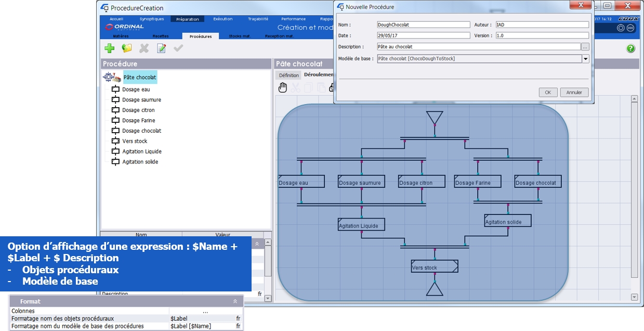Screen dimensions: 644x331
Task: Click the green plus add-procedure icon
Action: coord(109,48)
